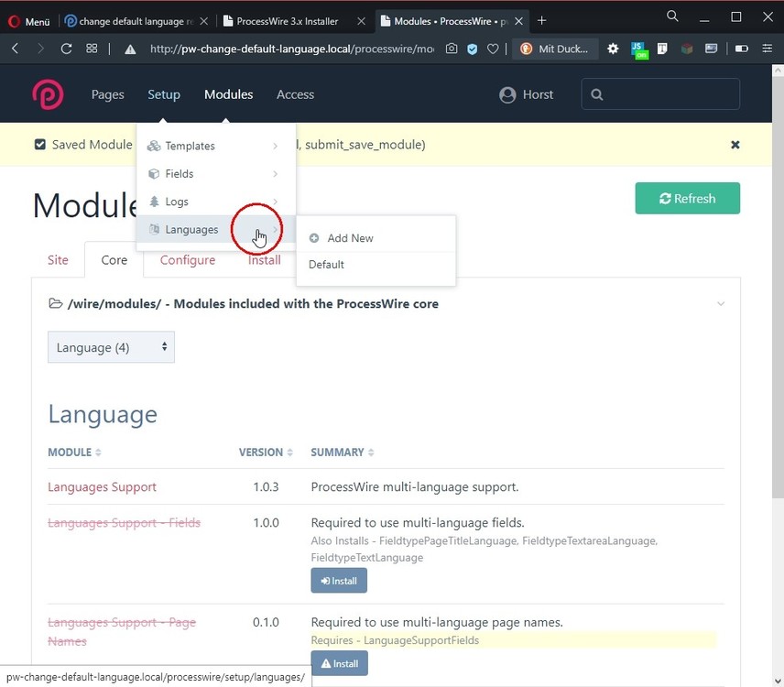This screenshot has width=784, height=687.
Task: Click the admin search input field
Action: (x=660, y=94)
